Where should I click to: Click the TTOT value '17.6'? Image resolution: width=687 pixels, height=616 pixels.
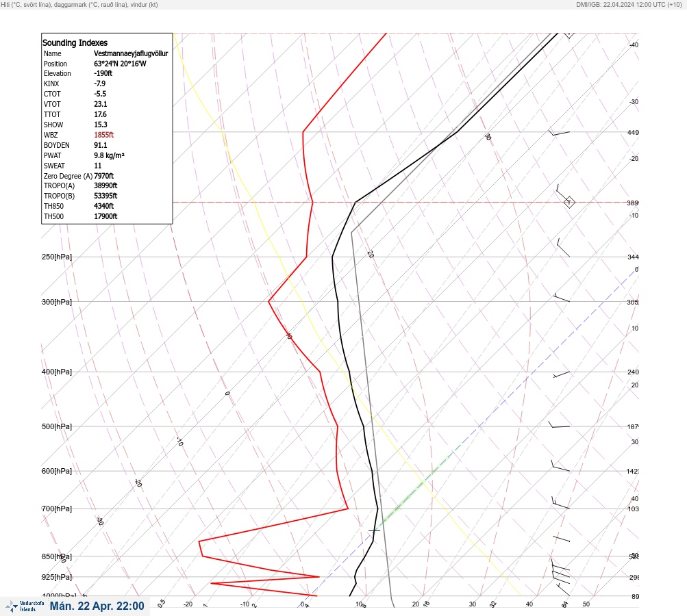coord(100,114)
